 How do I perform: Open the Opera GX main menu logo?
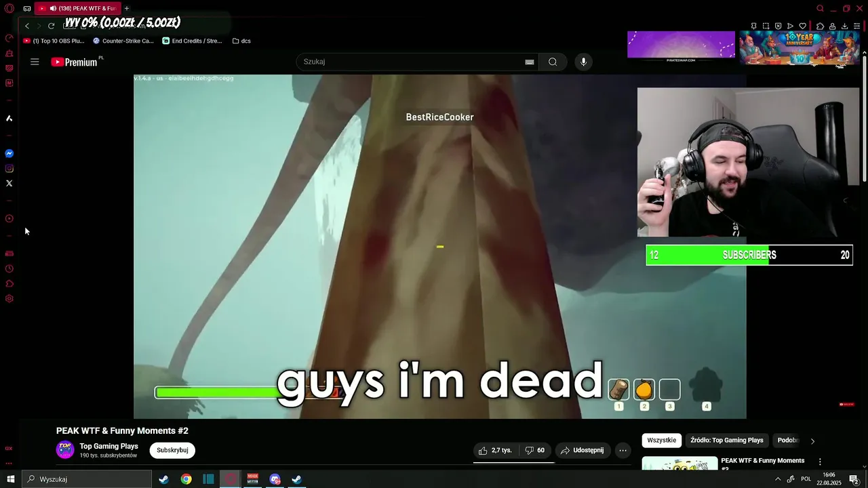coord(9,9)
